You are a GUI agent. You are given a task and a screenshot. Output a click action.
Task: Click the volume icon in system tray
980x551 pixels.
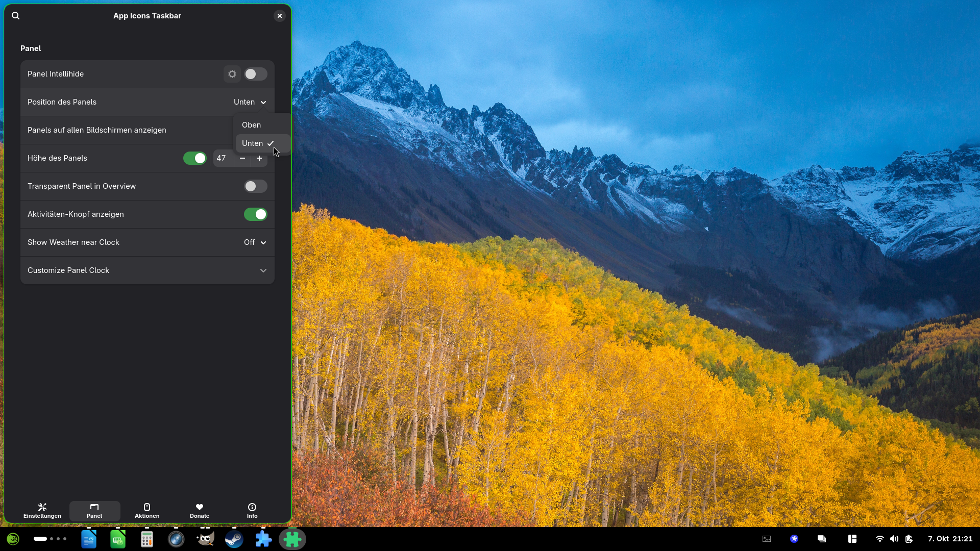tap(894, 539)
